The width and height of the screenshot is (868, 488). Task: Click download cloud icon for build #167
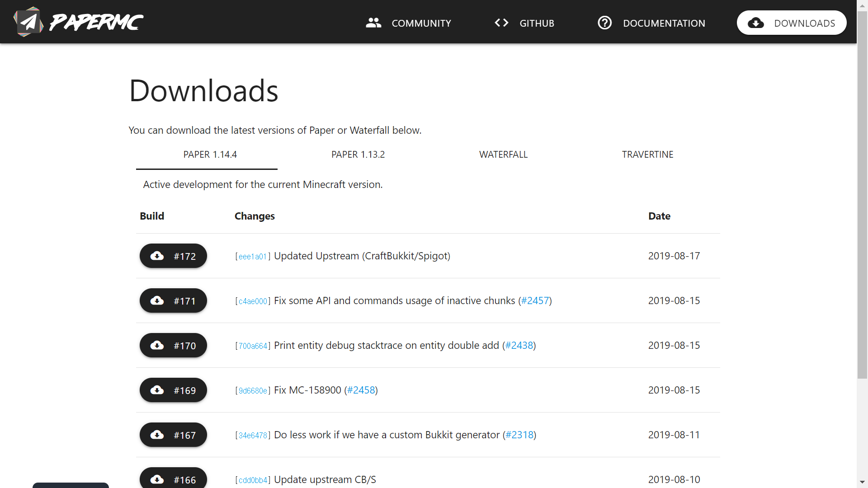(157, 435)
